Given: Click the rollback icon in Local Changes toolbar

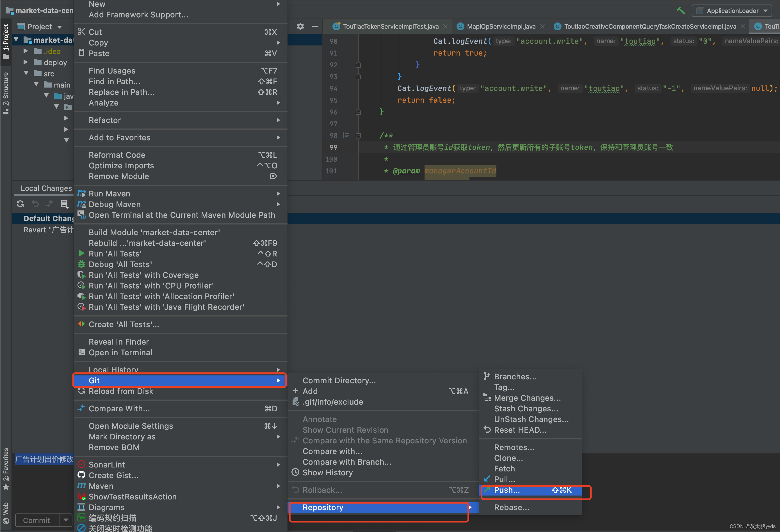Looking at the screenshot, I should (35, 204).
